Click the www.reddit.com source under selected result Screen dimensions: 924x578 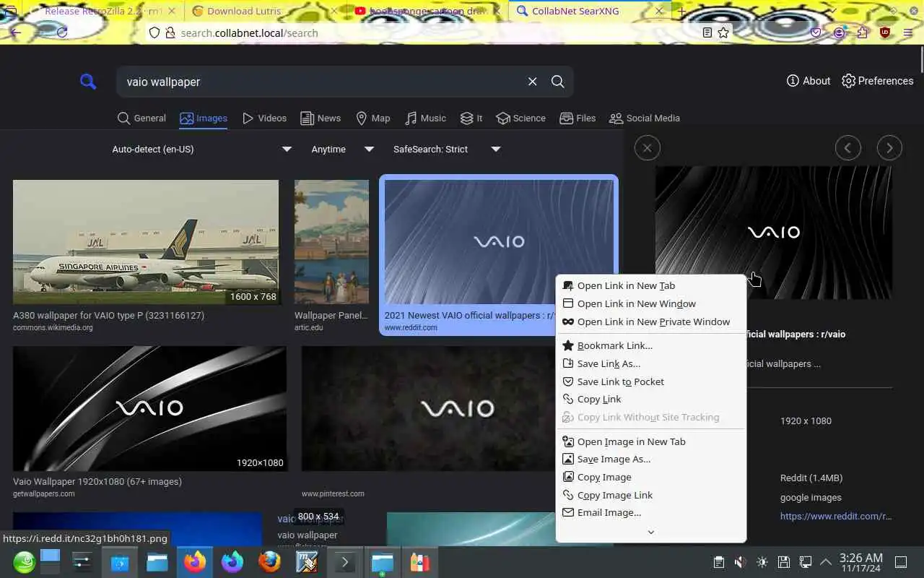coord(411,327)
